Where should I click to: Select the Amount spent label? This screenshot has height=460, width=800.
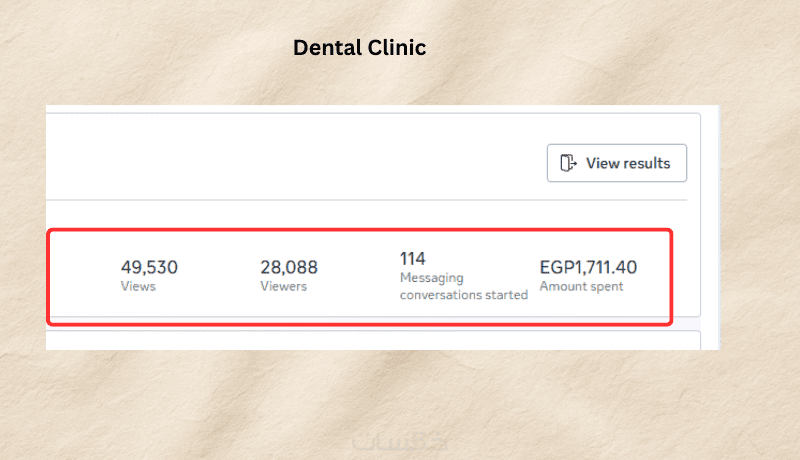[581, 287]
